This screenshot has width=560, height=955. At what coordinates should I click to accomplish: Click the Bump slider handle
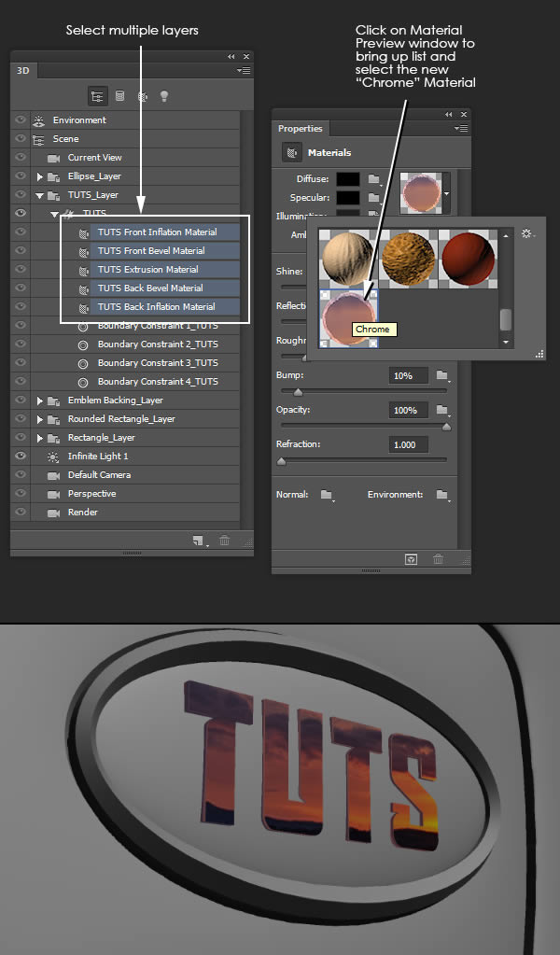[x=298, y=392]
